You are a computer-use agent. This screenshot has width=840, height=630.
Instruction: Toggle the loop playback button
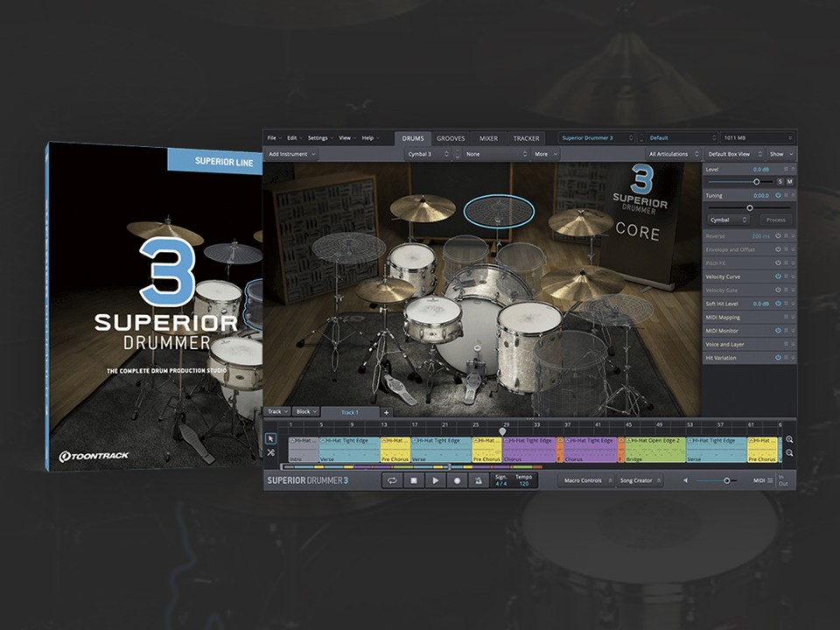coord(392,480)
